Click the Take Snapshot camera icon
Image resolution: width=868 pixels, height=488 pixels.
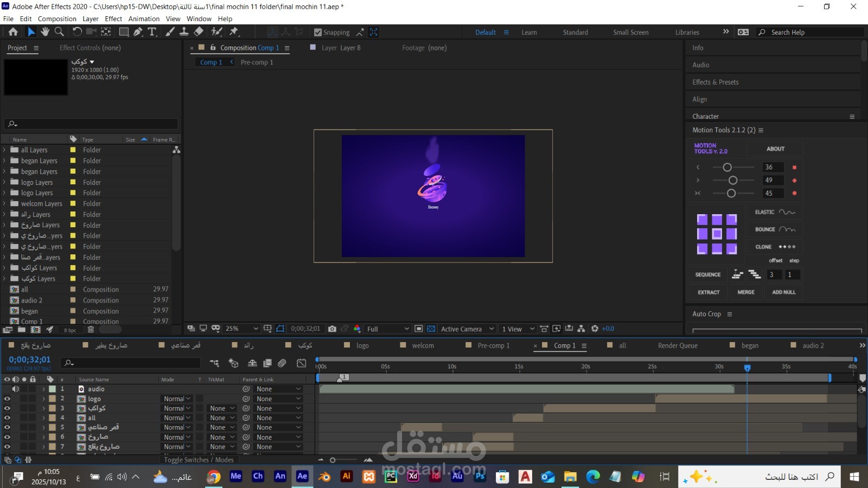tap(332, 329)
